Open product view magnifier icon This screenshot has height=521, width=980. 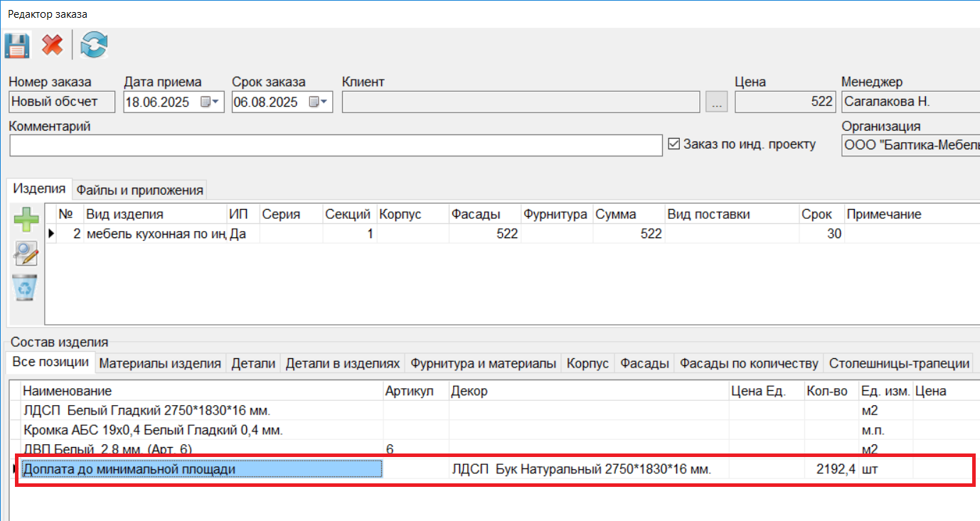coord(26,254)
